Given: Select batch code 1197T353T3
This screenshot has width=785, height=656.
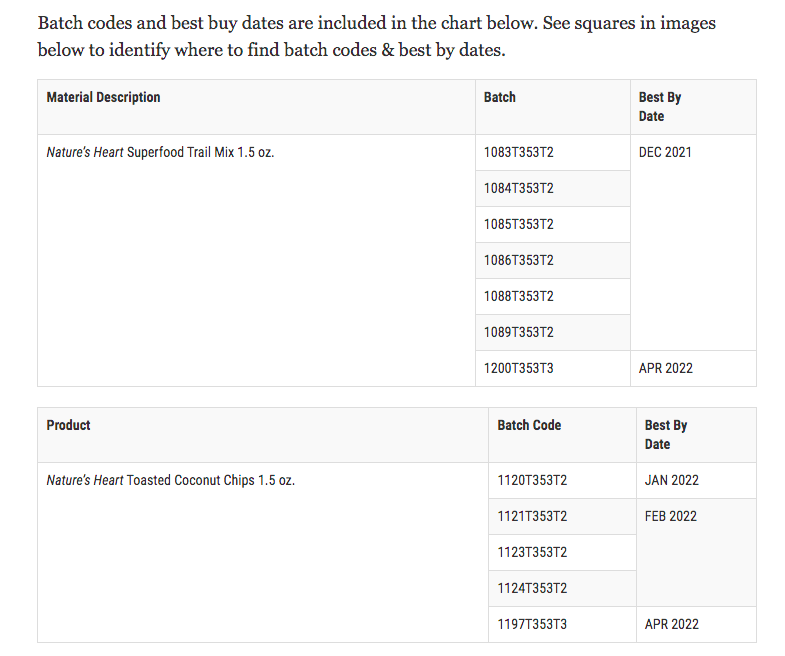Looking at the screenshot, I should click(532, 624).
